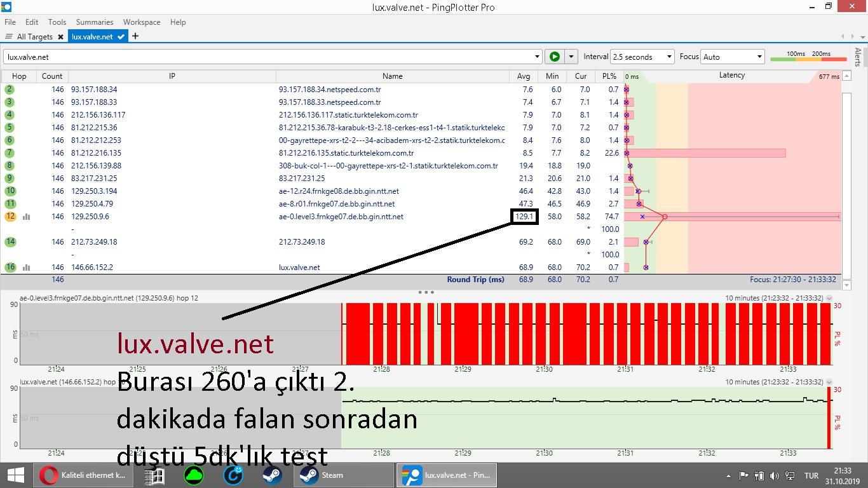Image resolution: width=868 pixels, height=488 pixels.
Task: Click the hop 2 circle icon
Action: coord(10,90)
